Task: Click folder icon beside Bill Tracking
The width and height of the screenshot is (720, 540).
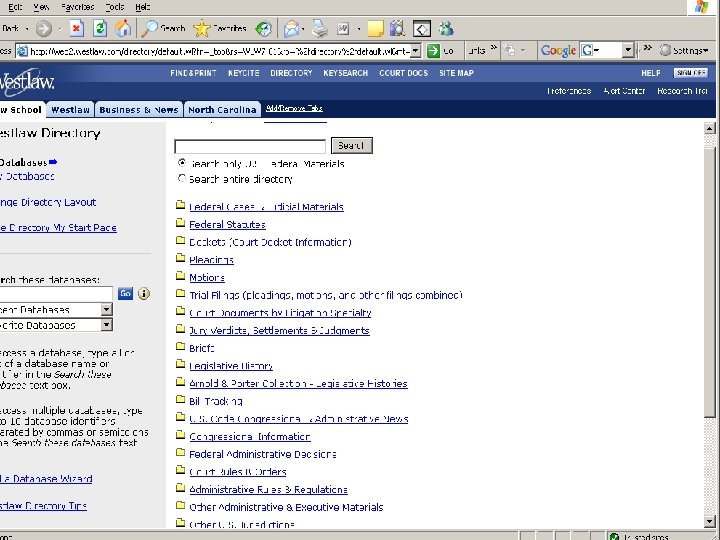Action: [180, 399]
